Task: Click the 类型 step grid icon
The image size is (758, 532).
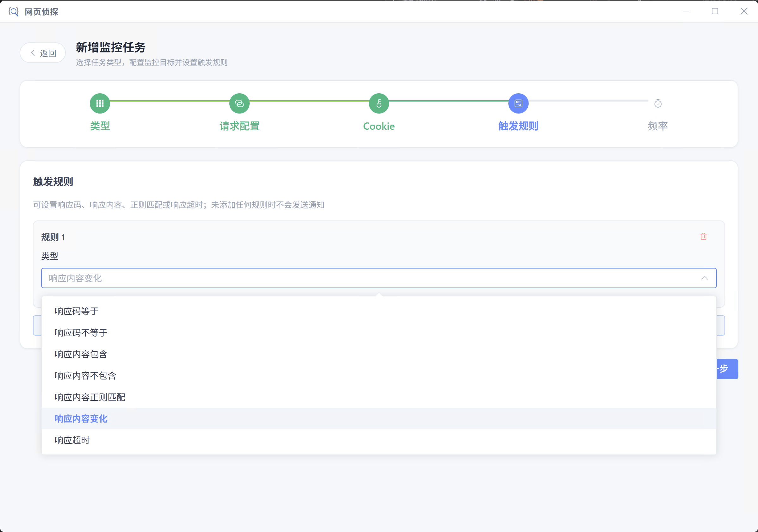Action: [100, 103]
